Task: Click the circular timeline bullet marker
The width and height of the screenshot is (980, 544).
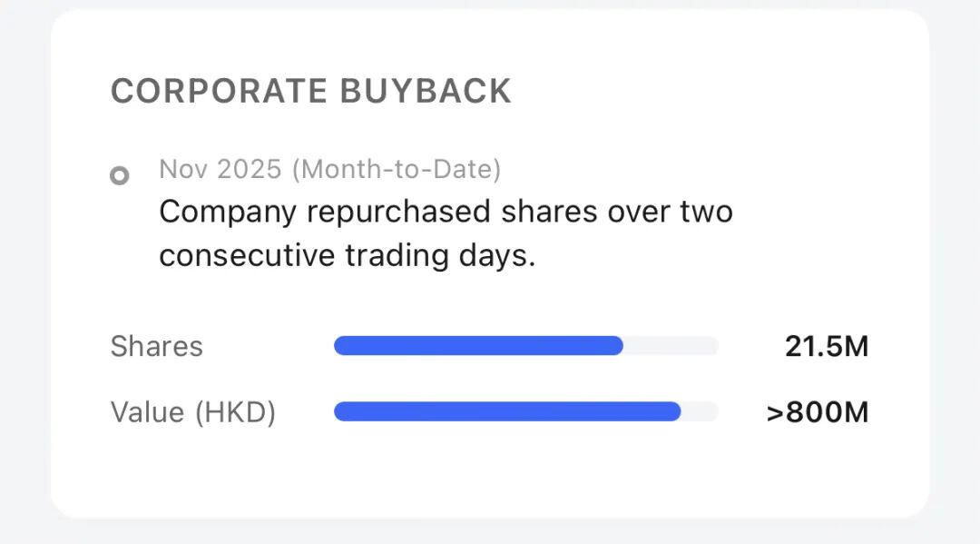Action: click(119, 175)
